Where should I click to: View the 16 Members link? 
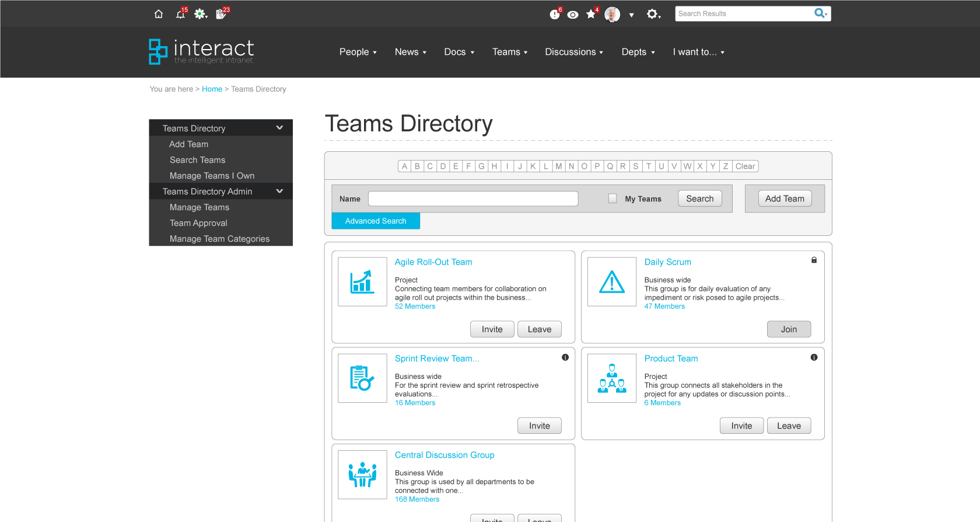[415, 403]
